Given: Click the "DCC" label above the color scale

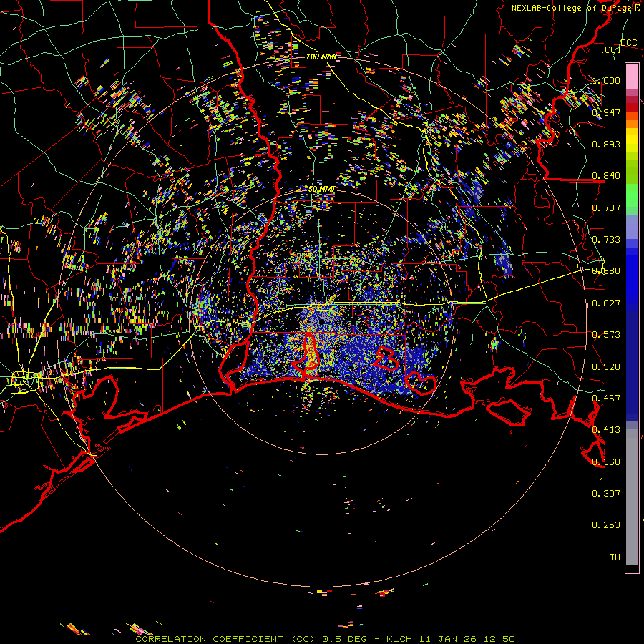Looking at the screenshot, I should [628, 42].
